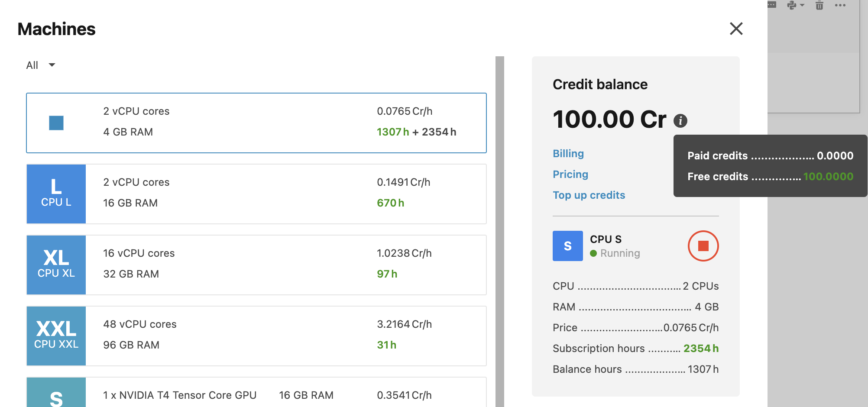Open the All machines filter dropdown
The height and width of the screenshot is (407, 868).
pos(41,65)
